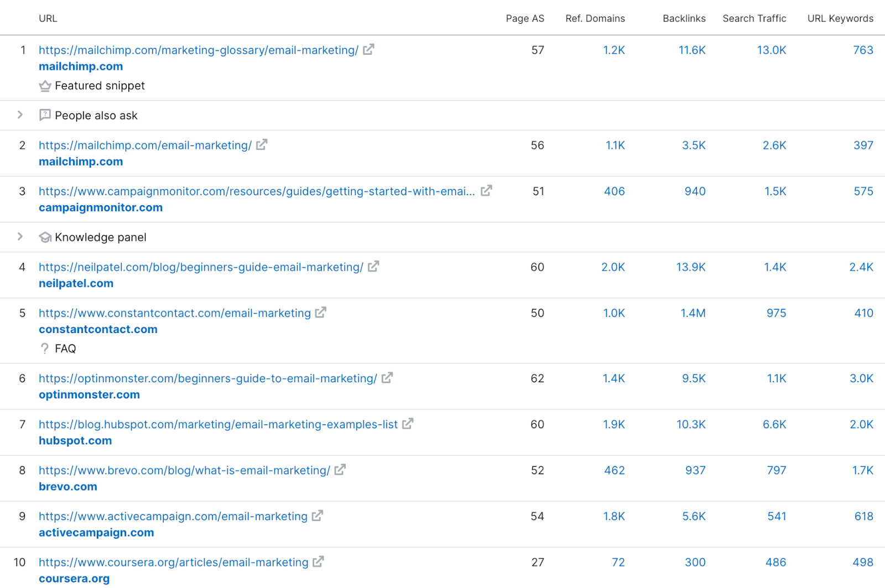
Task: Open external link icon for activecampaign URL
Action: pos(317,516)
